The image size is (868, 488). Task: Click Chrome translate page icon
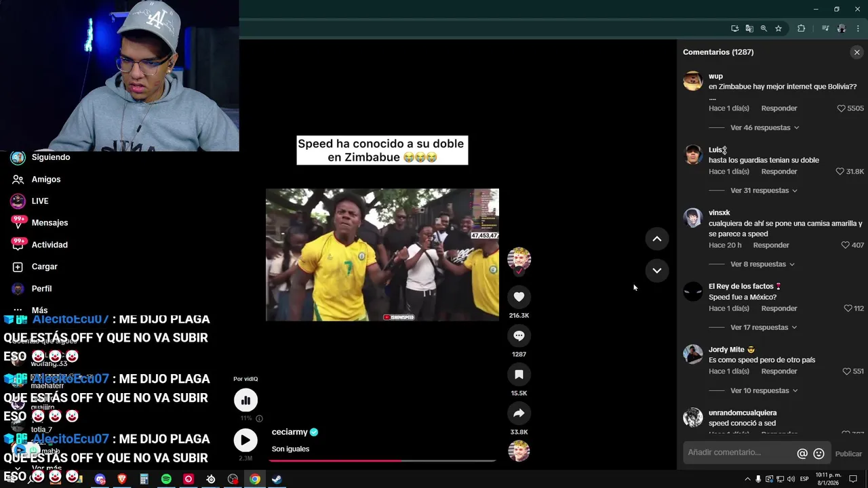(x=749, y=28)
